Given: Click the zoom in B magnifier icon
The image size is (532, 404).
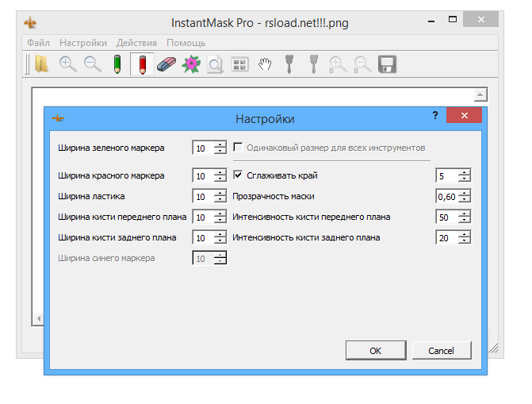Looking at the screenshot, I should [x=338, y=64].
